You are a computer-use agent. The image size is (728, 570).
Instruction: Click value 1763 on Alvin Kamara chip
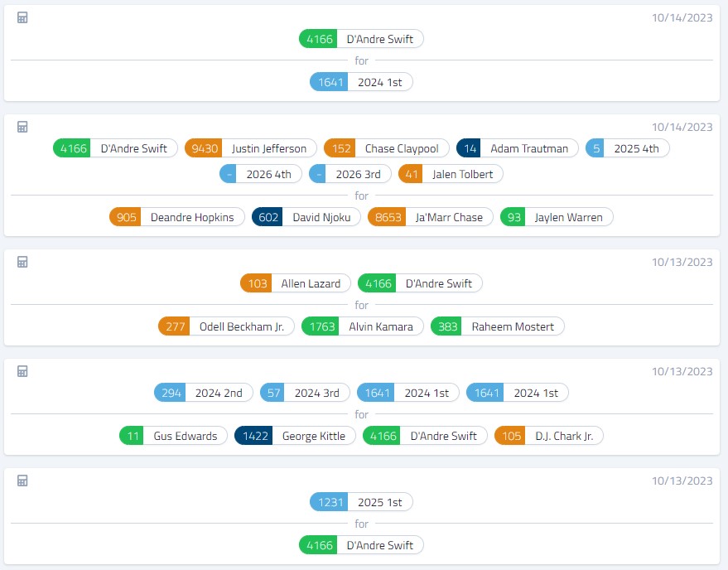click(321, 326)
